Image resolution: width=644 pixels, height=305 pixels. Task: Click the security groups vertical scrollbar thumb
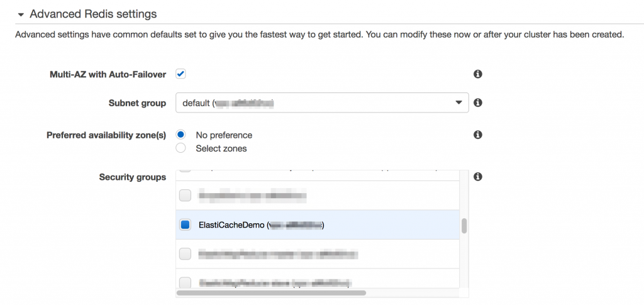464,226
